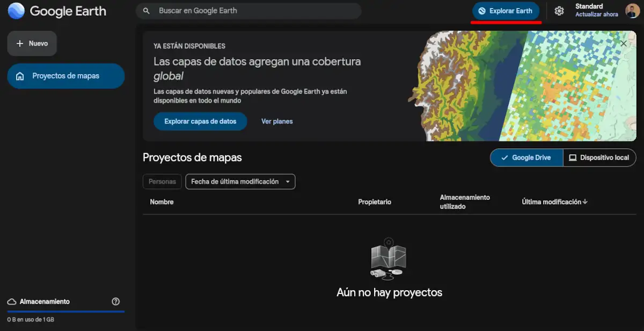
Task: Click the Nombre column header
Action: [162, 202]
